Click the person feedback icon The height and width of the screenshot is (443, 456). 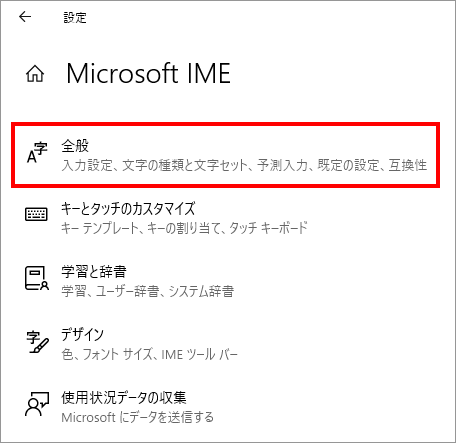(x=37, y=404)
